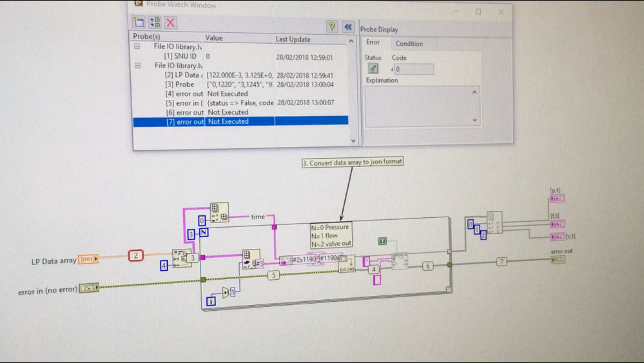
Task: Click the Code numeric field's radix stepper
Action: tap(392, 69)
